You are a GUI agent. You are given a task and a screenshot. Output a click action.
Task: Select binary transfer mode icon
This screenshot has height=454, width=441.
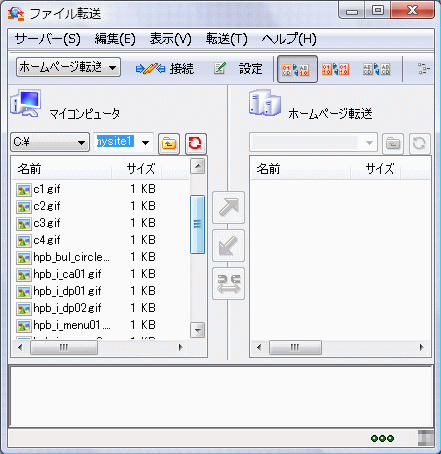335,69
